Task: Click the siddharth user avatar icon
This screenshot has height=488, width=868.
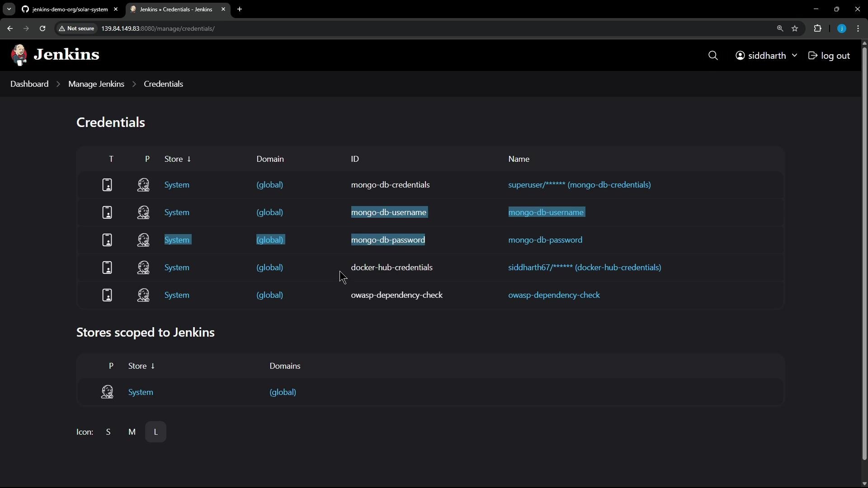Action: pos(740,56)
